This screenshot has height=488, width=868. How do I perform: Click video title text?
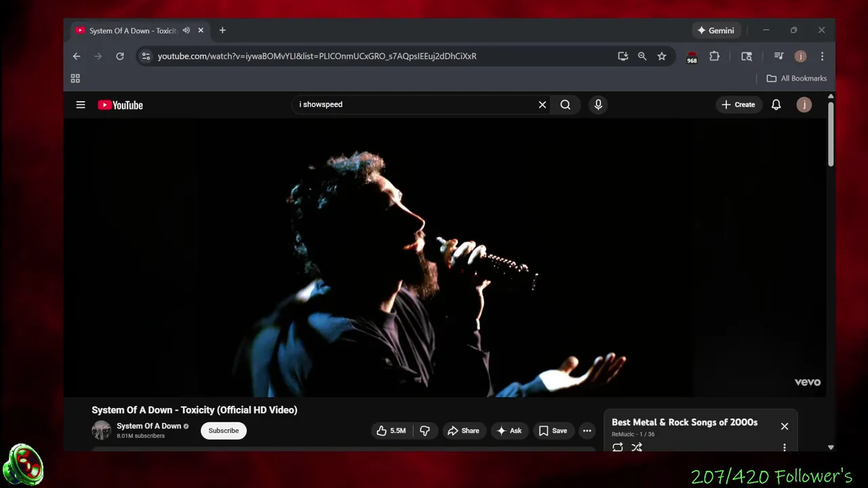[195, 410]
